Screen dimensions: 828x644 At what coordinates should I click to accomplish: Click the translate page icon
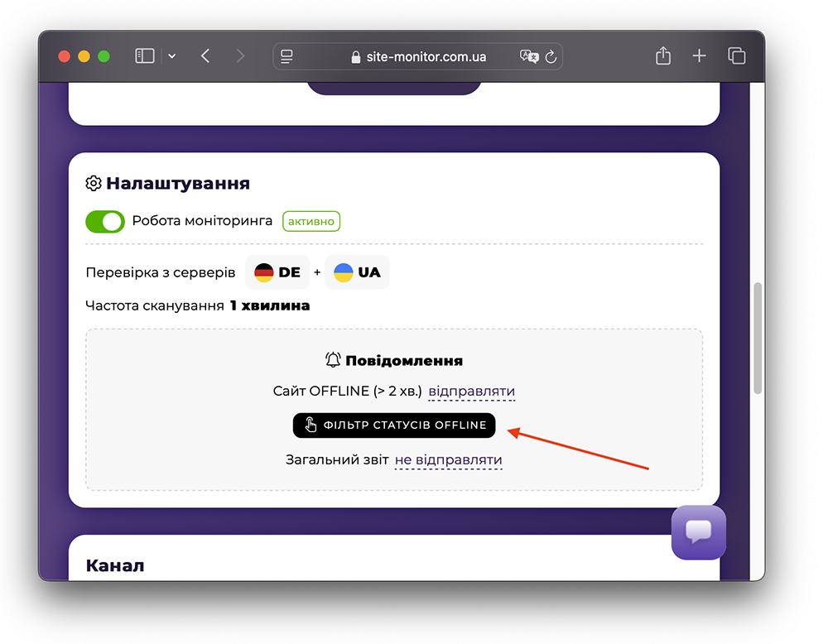tap(528, 56)
